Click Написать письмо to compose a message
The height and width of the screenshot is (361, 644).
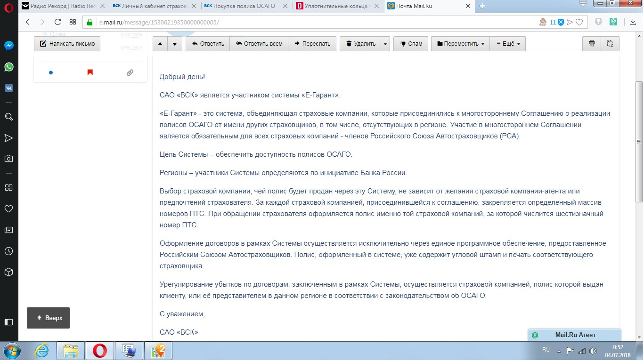tap(67, 44)
